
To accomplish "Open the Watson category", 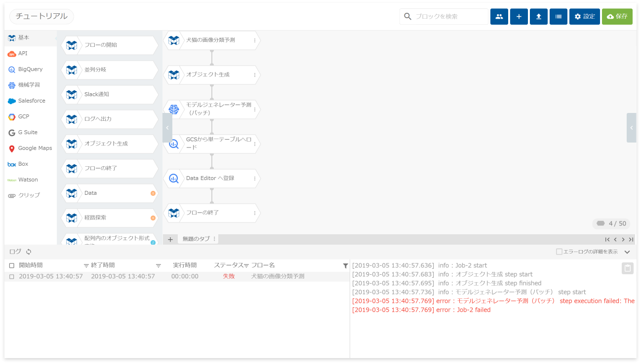I will [x=31, y=180].
